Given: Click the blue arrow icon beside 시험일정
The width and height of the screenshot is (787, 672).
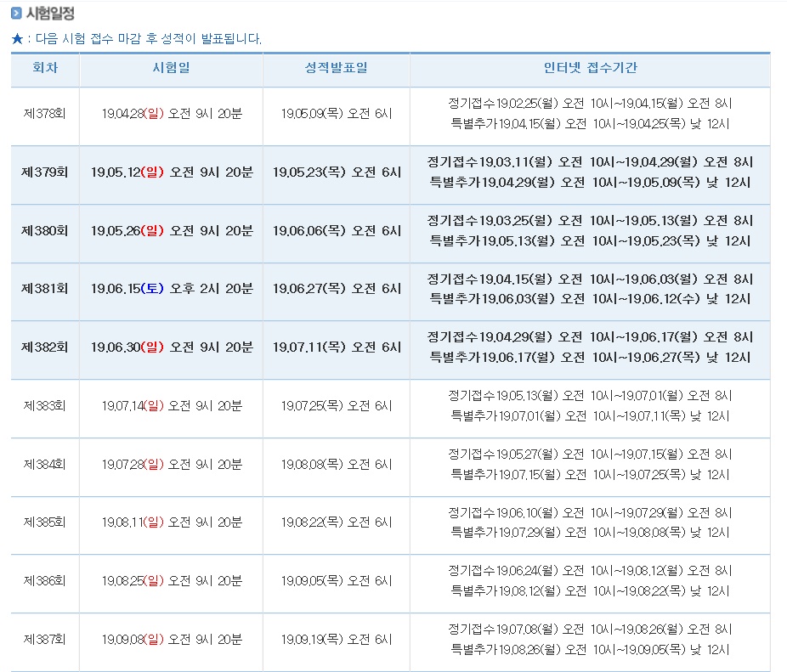Looking at the screenshot, I should tap(16, 13).
